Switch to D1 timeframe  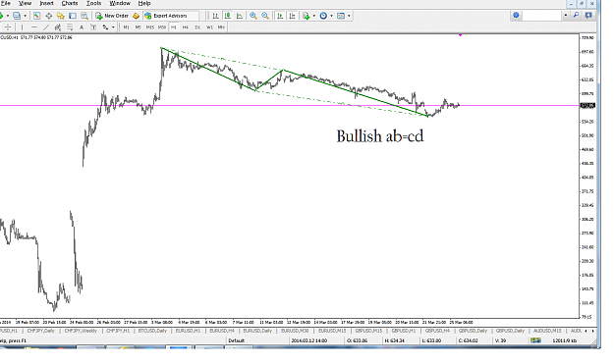[x=197, y=27]
